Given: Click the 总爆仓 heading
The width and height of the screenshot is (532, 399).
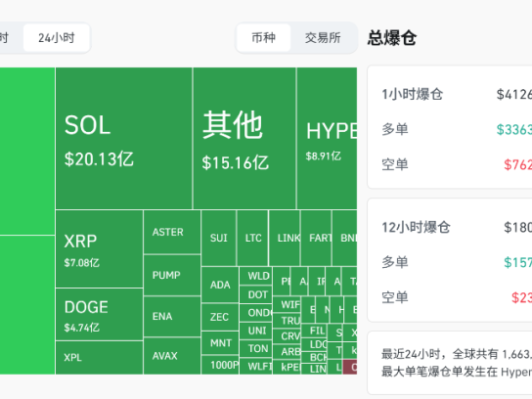Looking at the screenshot, I should point(392,38).
